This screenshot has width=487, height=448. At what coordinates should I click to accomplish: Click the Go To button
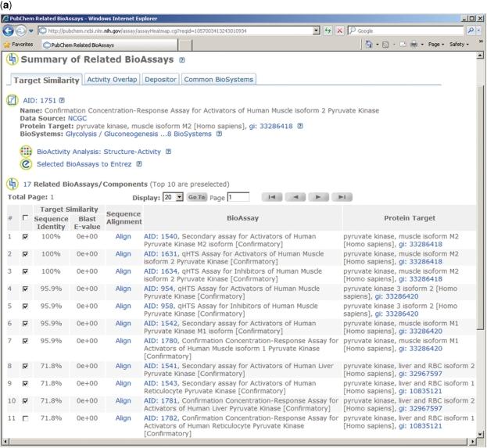click(197, 197)
